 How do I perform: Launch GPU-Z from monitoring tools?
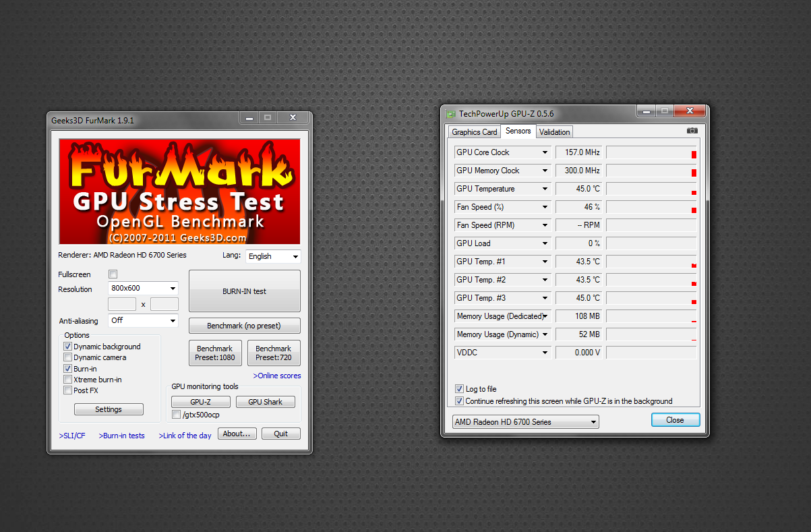(201, 402)
